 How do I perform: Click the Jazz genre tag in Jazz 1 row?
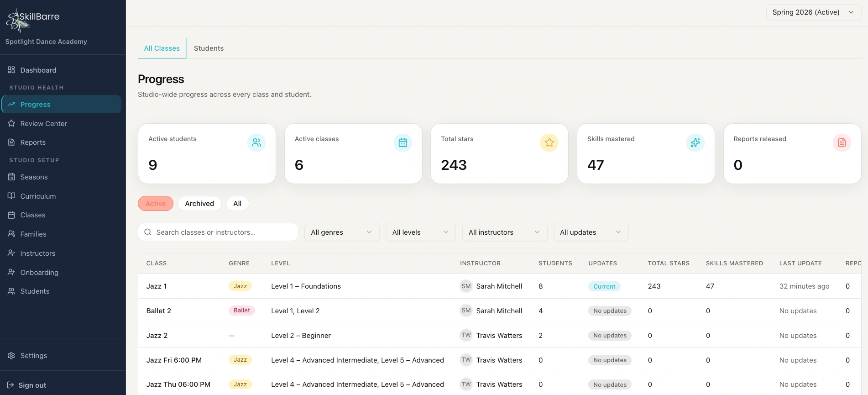(x=240, y=286)
